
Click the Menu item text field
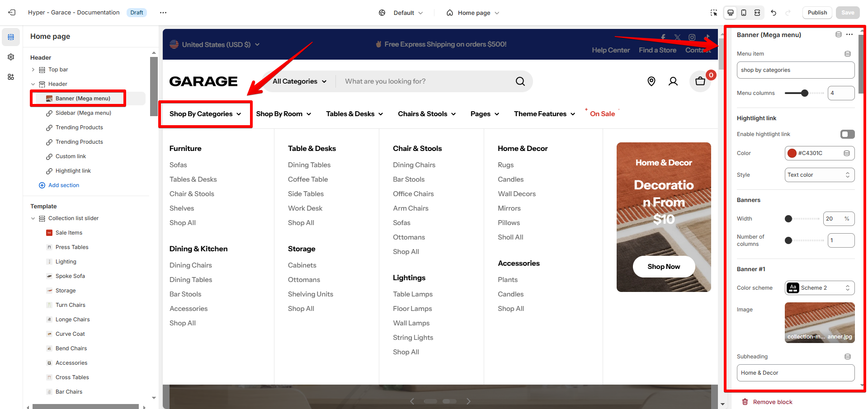(x=795, y=70)
